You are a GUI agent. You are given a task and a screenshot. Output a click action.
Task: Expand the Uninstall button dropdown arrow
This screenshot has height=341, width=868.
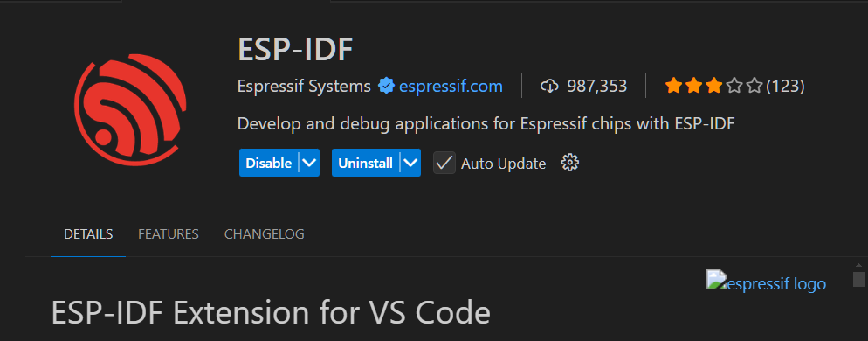(x=410, y=163)
